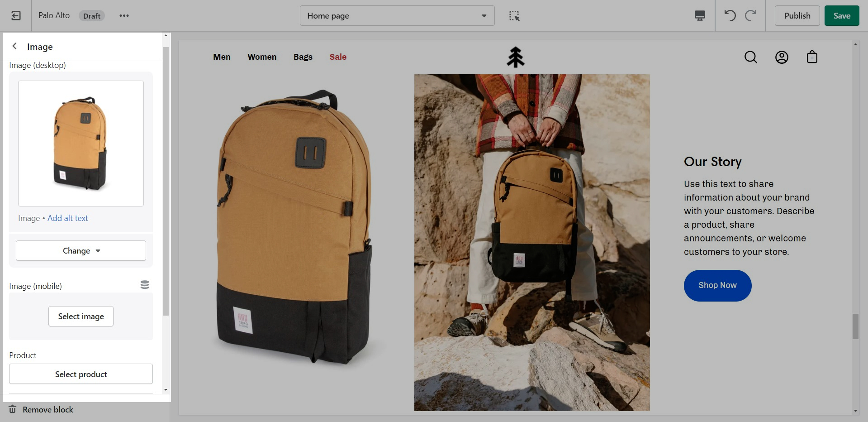Click the Add alt text link
The height and width of the screenshot is (422, 868).
tap(68, 218)
